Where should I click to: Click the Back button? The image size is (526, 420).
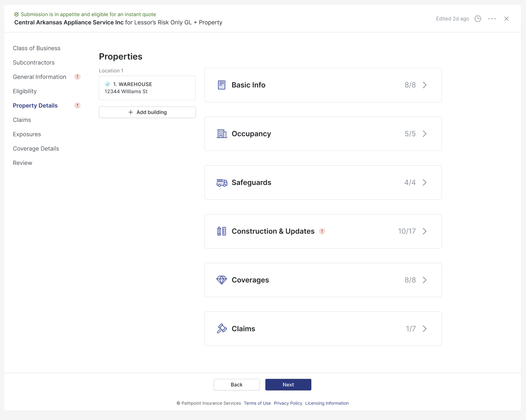[236, 385]
